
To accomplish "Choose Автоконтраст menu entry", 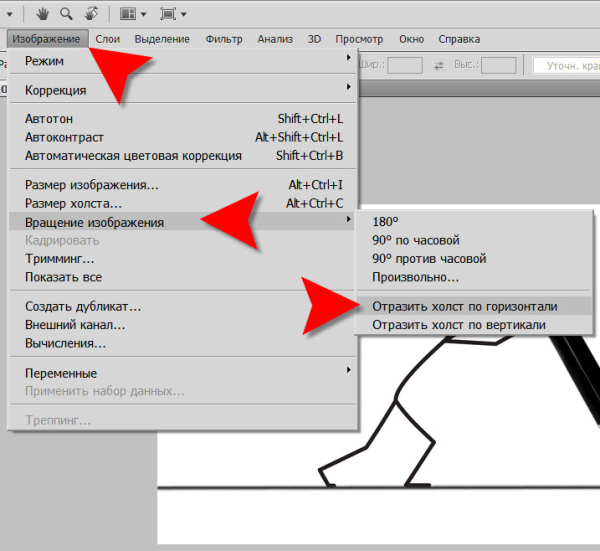I will 184,137.
